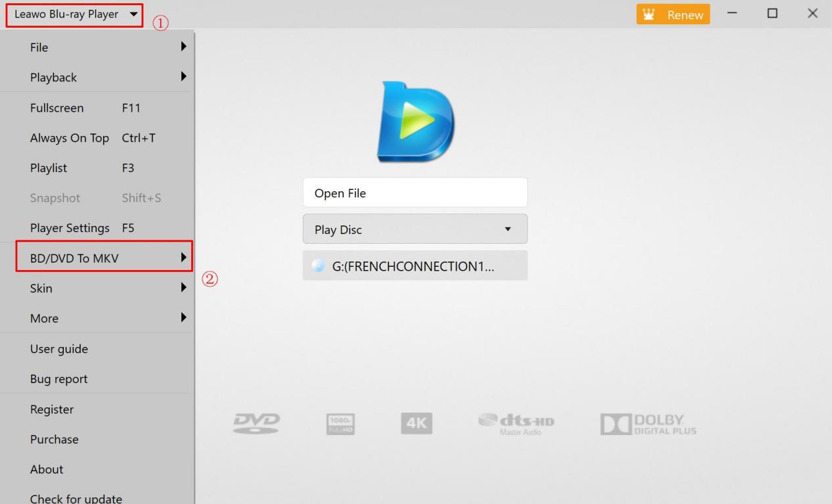Toggle Always On Top in the menu
Viewport: 832px width, 504px height.
click(92, 138)
